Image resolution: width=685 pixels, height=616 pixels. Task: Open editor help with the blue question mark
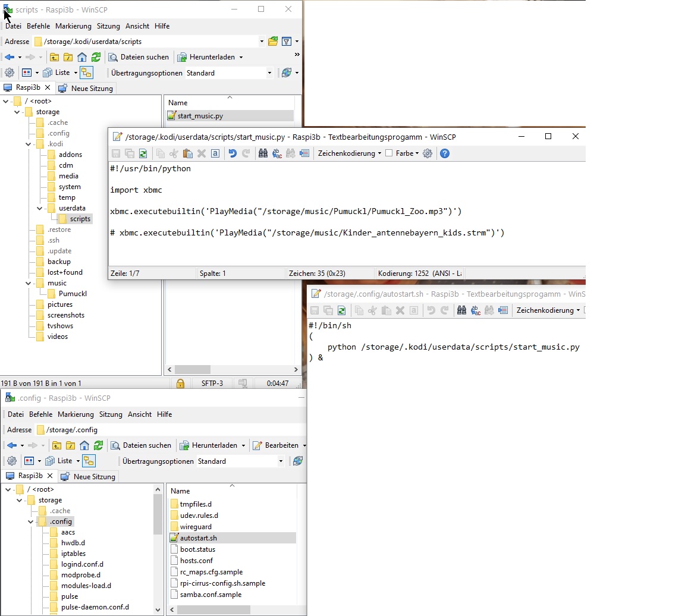pos(444,153)
